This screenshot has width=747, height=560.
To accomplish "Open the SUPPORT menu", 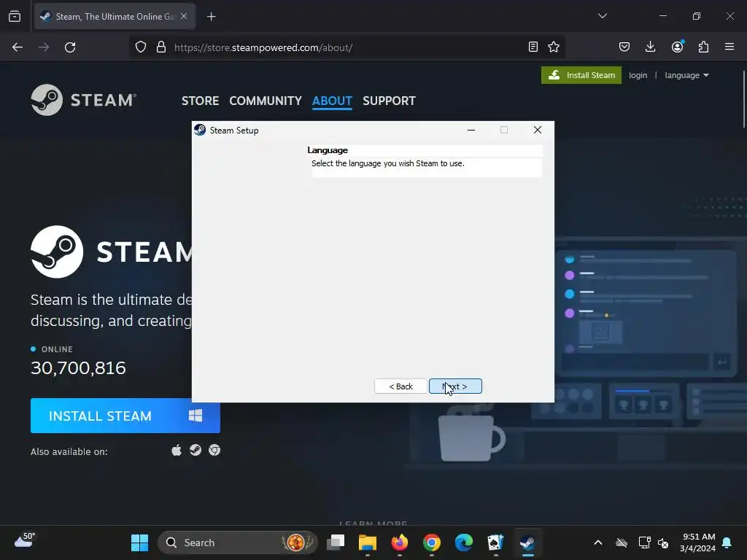I will click(389, 101).
